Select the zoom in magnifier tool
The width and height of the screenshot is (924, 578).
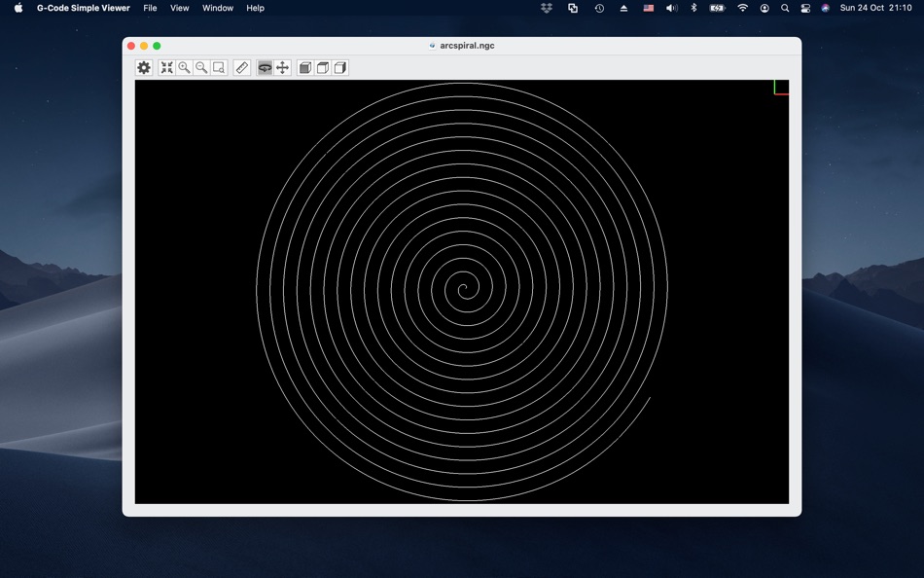pos(184,68)
